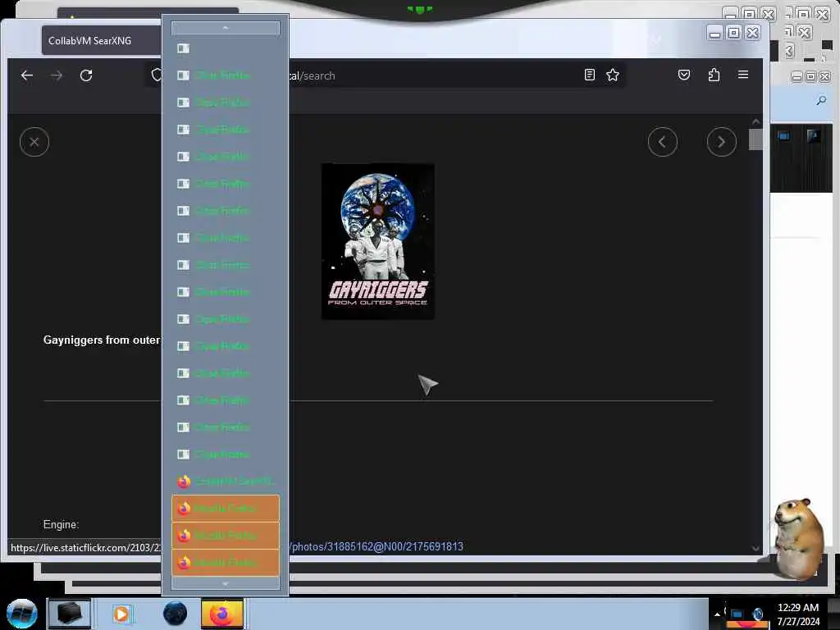The width and height of the screenshot is (840, 630).
Task: Reload the page in Firefox
Action: tap(86, 75)
